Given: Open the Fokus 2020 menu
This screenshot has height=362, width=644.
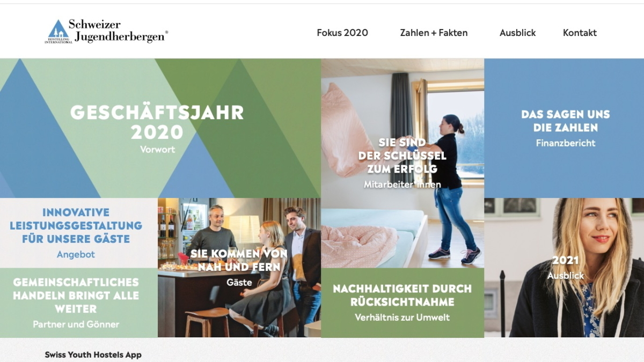Looking at the screenshot, I should 342,33.
